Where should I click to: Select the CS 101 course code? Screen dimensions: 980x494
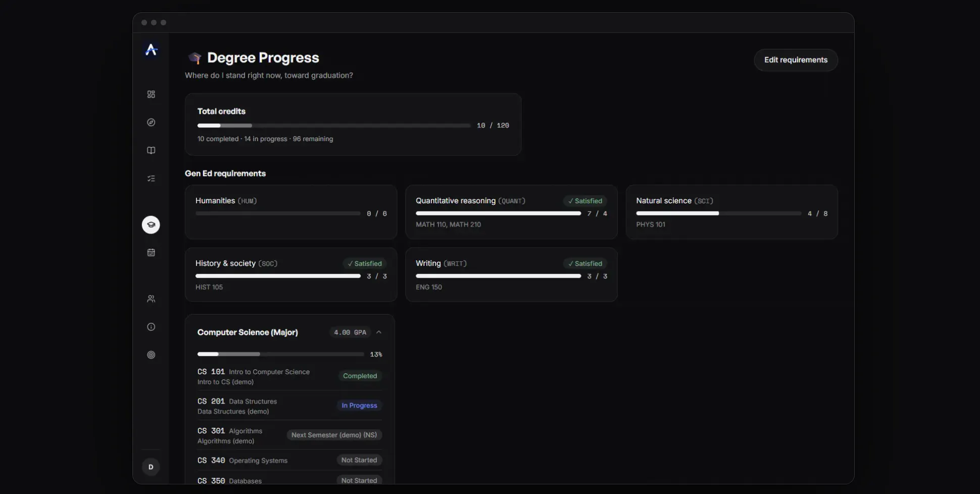[x=211, y=372]
